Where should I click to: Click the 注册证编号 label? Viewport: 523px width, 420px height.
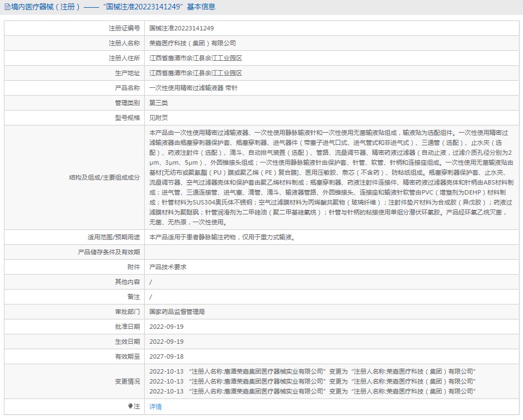pos(124,28)
